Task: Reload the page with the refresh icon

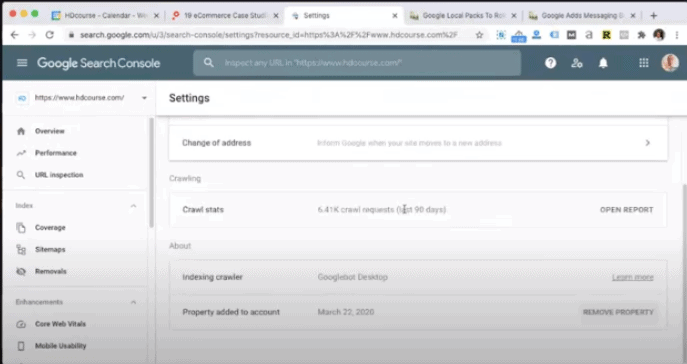Action: click(x=50, y=35)
